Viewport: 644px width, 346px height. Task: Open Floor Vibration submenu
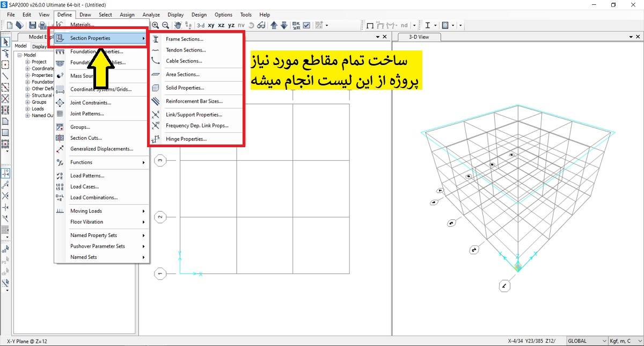tap(101, 222)
